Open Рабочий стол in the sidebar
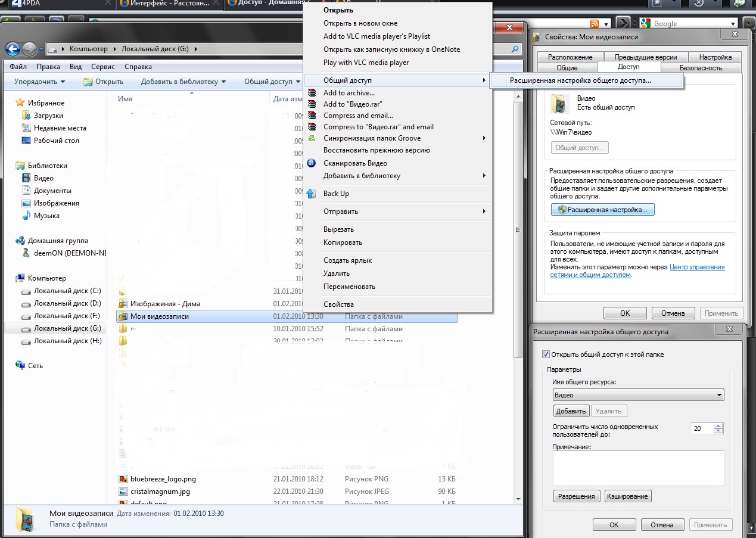 pos(56,141)
